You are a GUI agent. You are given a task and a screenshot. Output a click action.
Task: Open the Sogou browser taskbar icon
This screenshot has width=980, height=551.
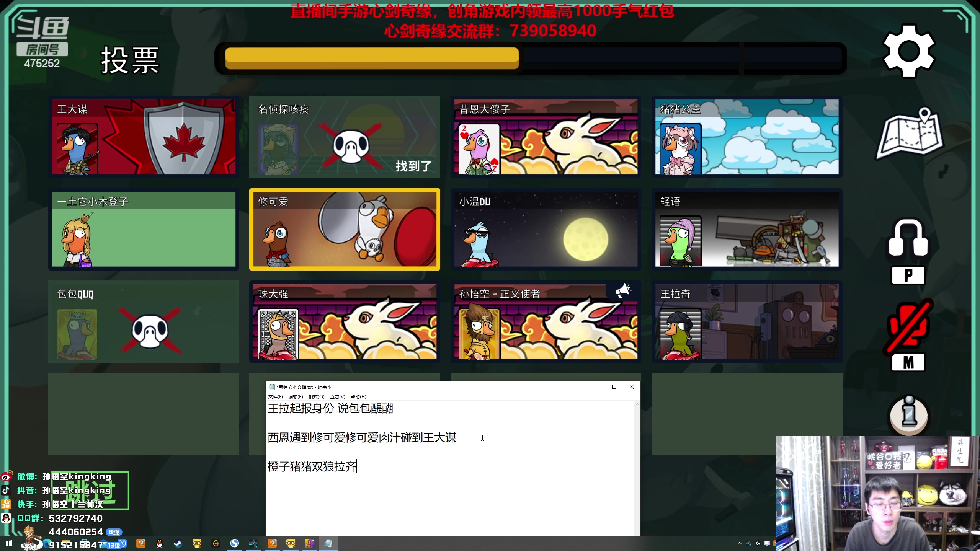point(235,543)
